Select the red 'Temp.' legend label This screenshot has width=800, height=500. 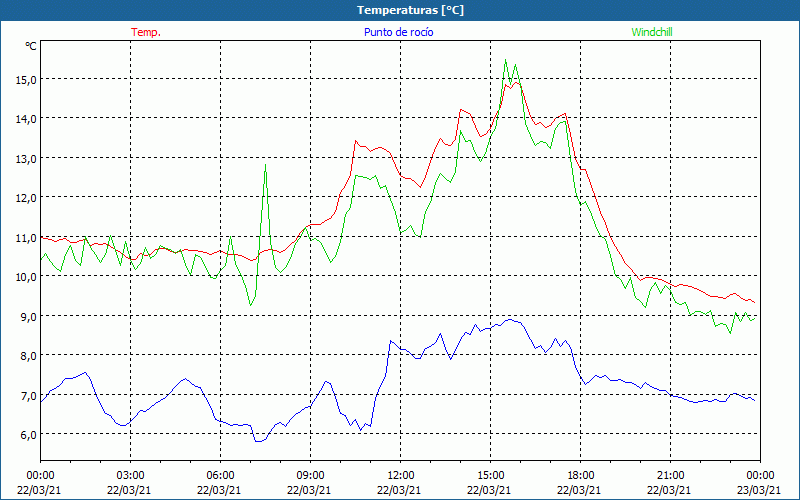pyautogui.click(x=146, y=32)
